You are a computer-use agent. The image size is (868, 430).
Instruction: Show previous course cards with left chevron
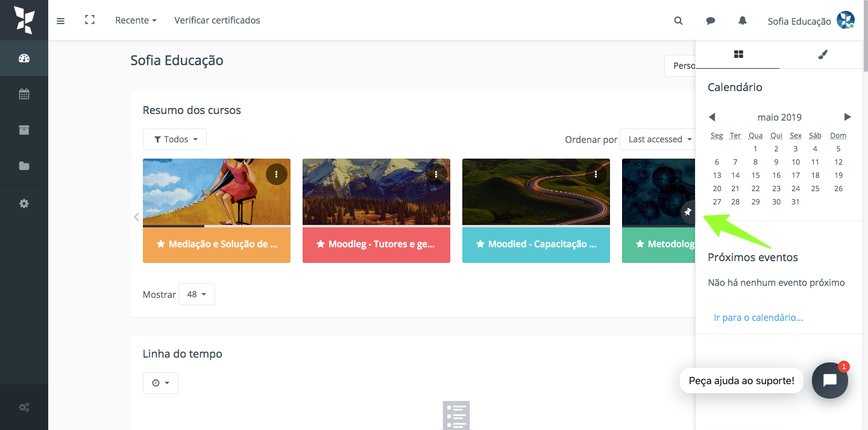click(x=137, y=217)
